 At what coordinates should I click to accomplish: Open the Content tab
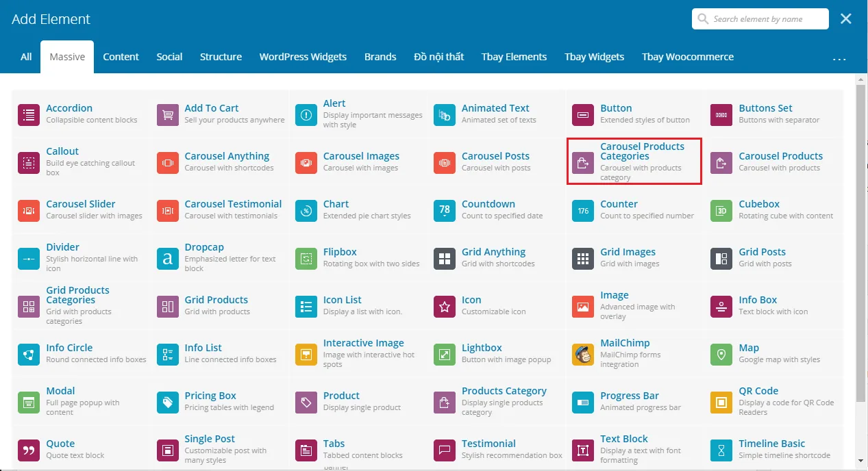pos(121,57)
